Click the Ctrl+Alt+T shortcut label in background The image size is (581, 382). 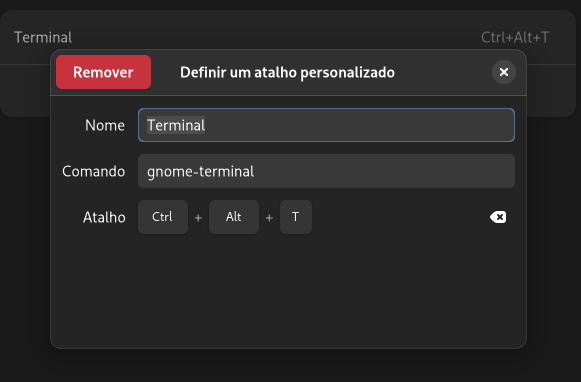point(515,37)
